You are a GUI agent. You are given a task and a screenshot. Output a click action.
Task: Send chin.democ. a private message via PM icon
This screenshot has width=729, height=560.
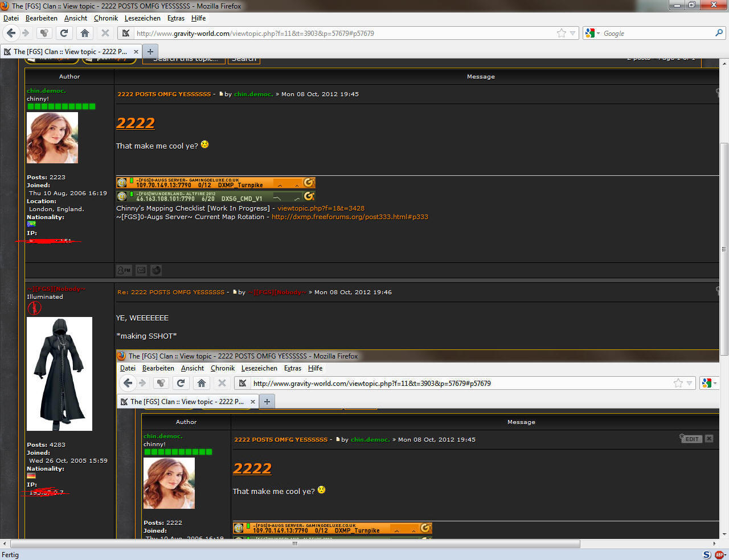point(124,270)
